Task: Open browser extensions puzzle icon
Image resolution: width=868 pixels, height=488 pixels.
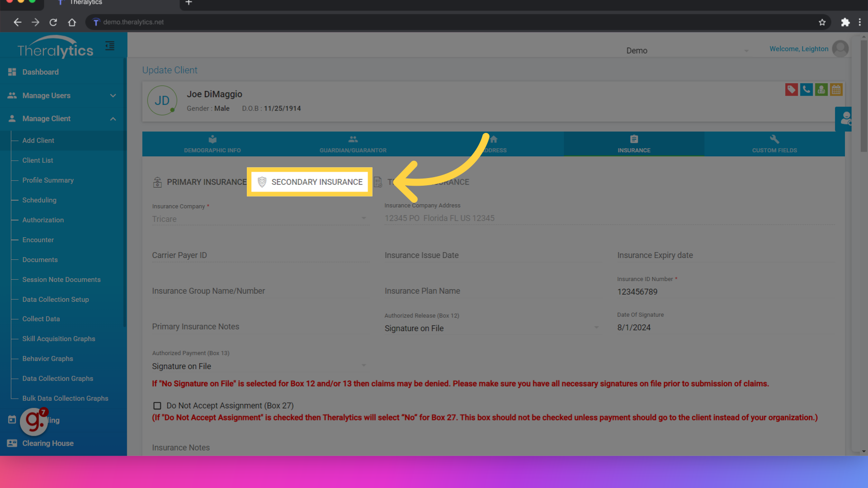Action: (x=845, y=22)
